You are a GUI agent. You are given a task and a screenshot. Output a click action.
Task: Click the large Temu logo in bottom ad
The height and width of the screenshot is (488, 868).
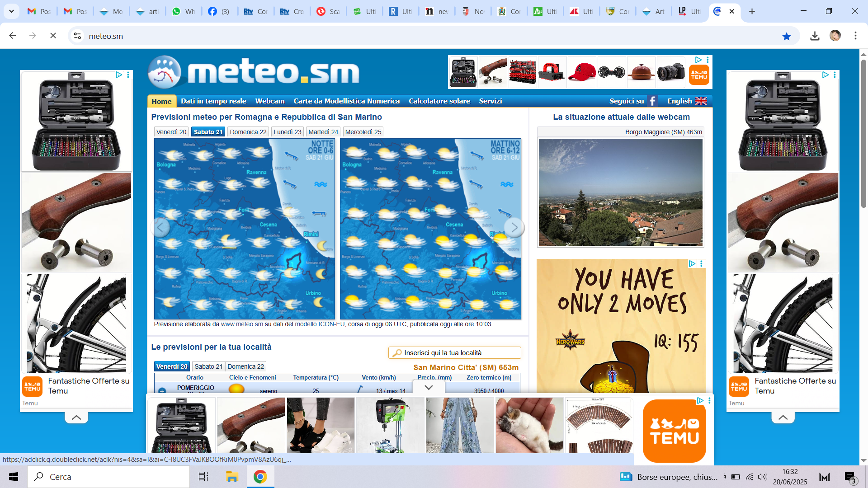pyautogui.click(x=674, y=431)
